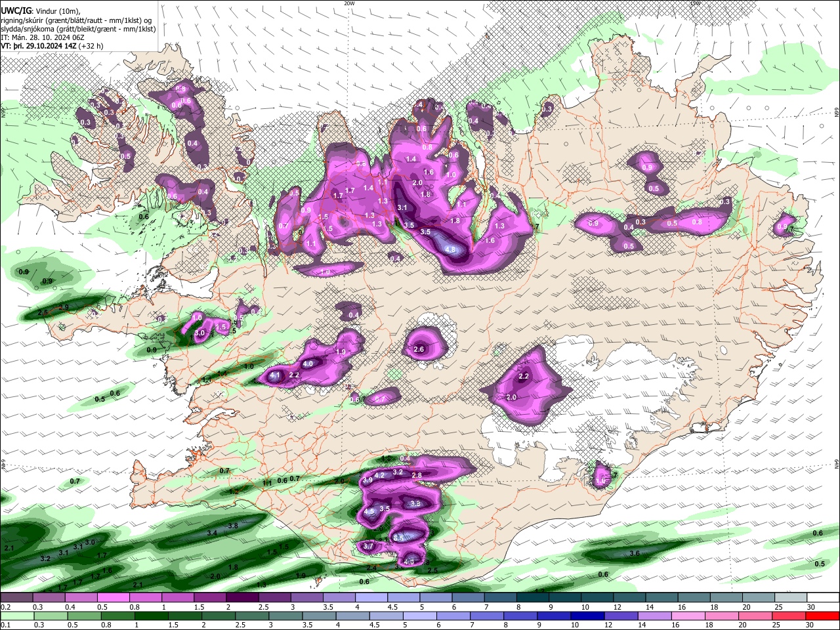The height and width of the screenshot is (630, 840).
Task: Pick the 0.3–0.4 mauve snow swatch
Action: click(x=49, y=598)
